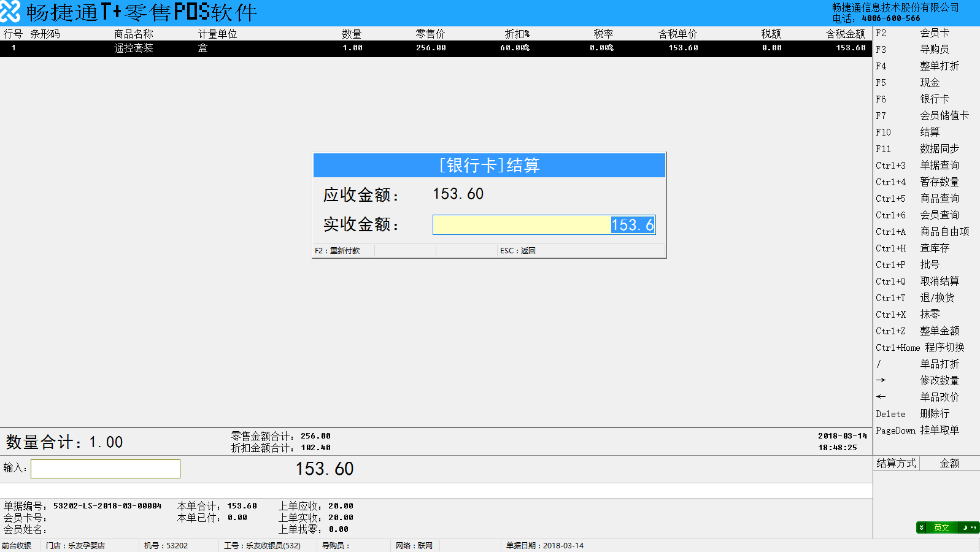The image size is (980, 552).
Task: Click the green IME bar arrow icon
Action: pyautogui.click(x=921, y=527)
